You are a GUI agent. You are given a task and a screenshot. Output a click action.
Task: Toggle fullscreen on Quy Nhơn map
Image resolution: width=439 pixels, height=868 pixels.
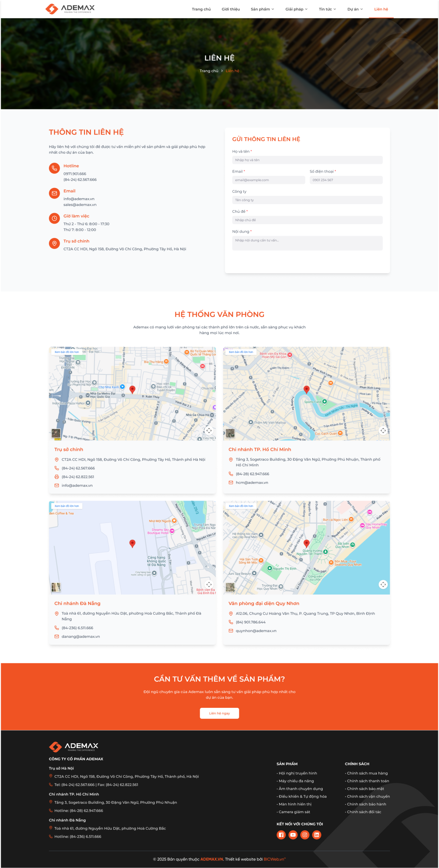pos(383,584)
